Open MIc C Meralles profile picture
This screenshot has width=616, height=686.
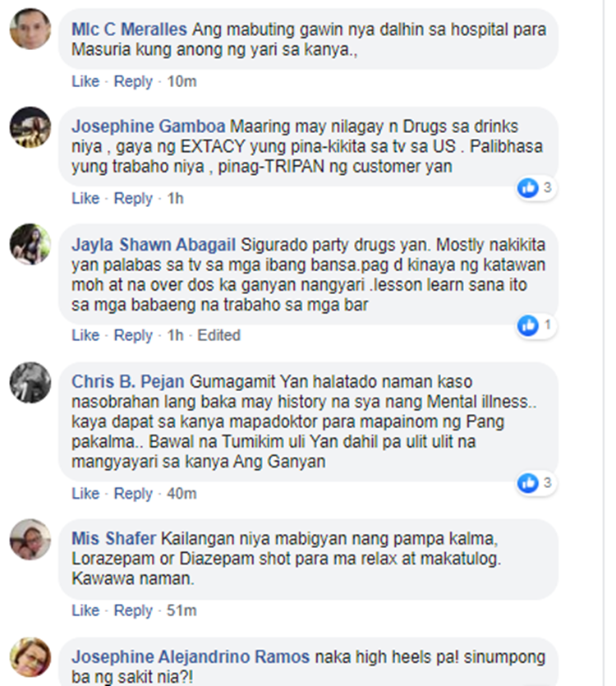click(x=30, y=29)
